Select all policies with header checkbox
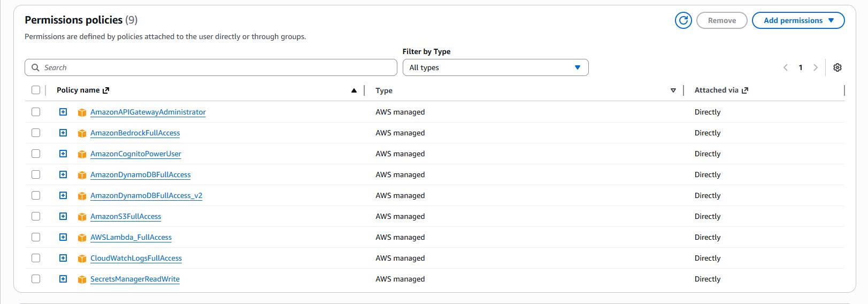868x304 pixels. pyautogui.click(x=36, y=90)
